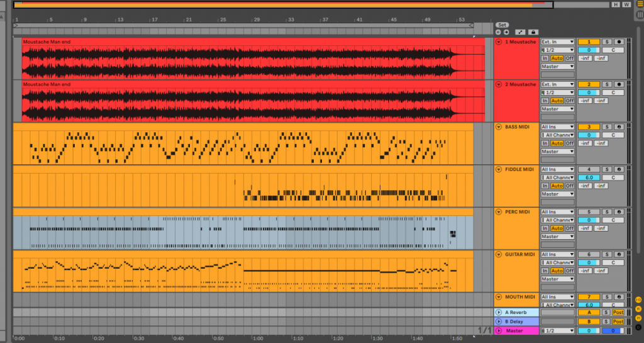Unfold the A Reverb return track

click(x=499, y=312)
